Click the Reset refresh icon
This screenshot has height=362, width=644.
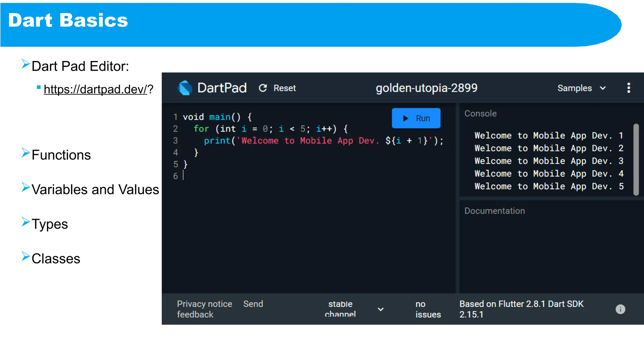263,88
